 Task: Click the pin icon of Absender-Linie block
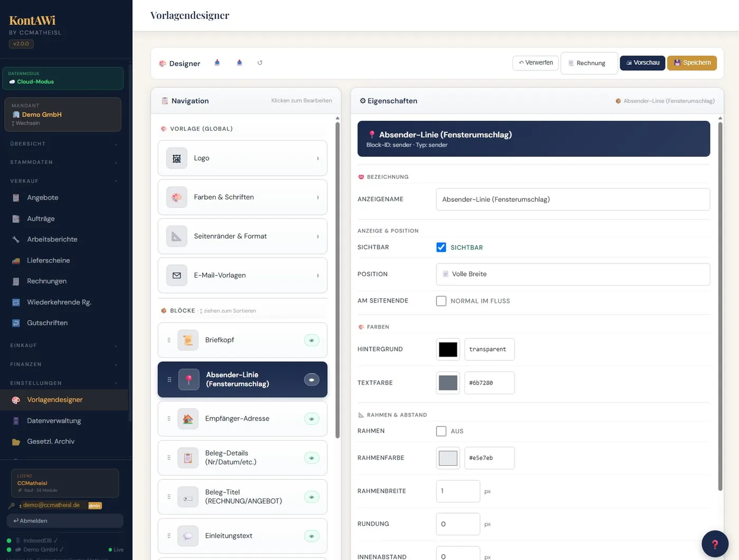188,379
